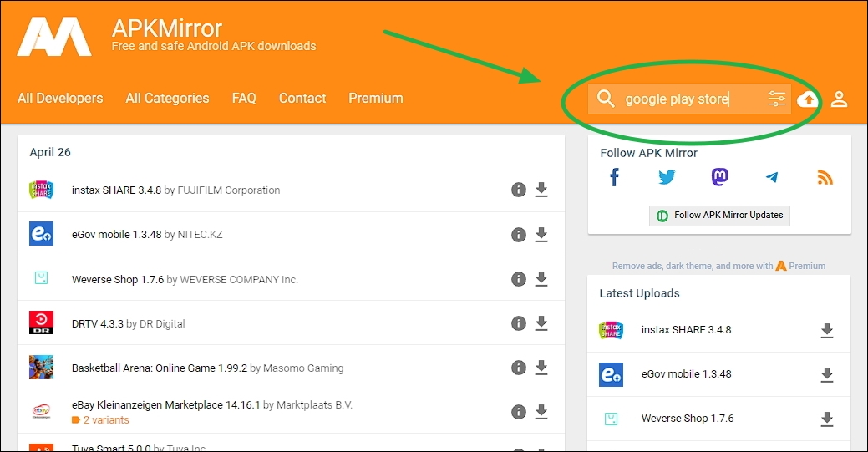Screen dimensions: 868x452
Task: Show info for DRTV 4.3.3
Action: [519, 323]
